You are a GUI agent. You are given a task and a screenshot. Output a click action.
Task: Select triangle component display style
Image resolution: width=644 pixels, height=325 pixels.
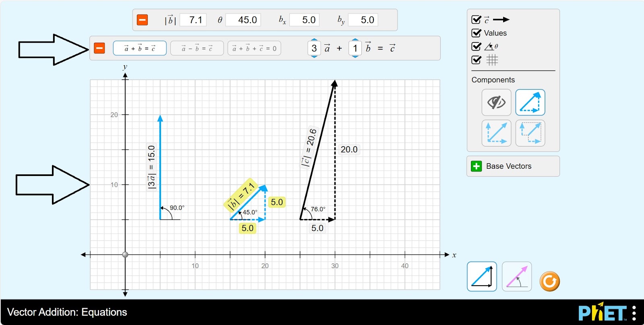coord(530,103)
